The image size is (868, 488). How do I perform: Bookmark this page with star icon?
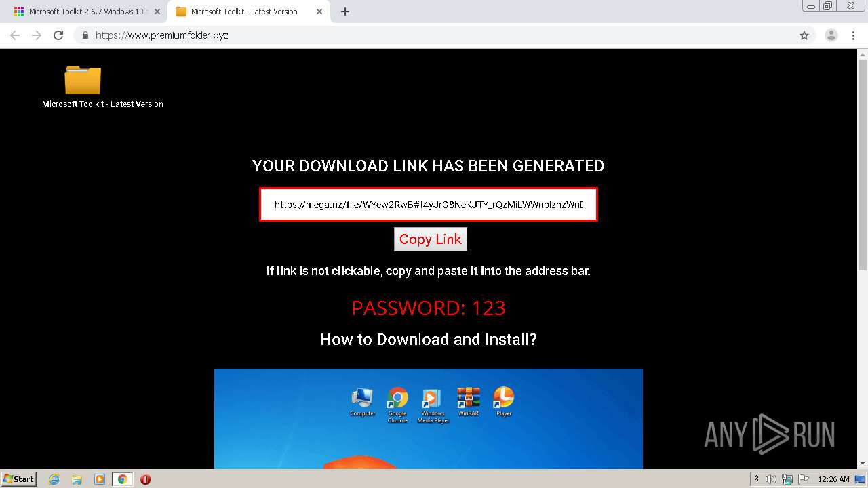coord(804,35)
